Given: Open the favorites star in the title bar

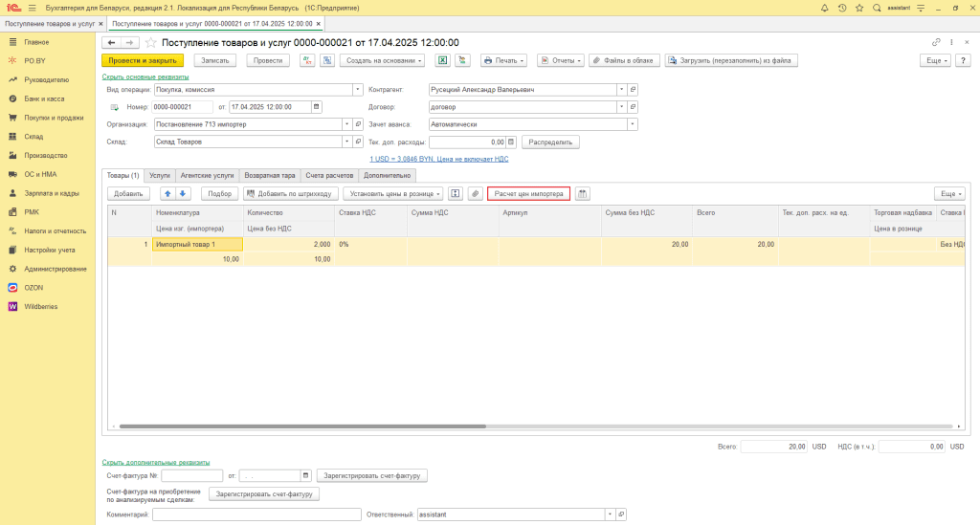Looking at the screenshot, I should [x=859, y=8].
